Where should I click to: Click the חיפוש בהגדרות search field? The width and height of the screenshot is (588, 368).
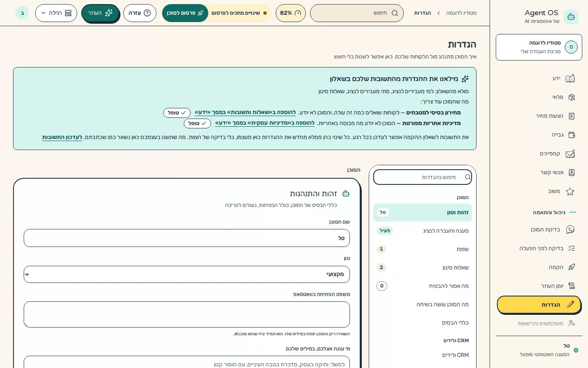coord(423,177)
